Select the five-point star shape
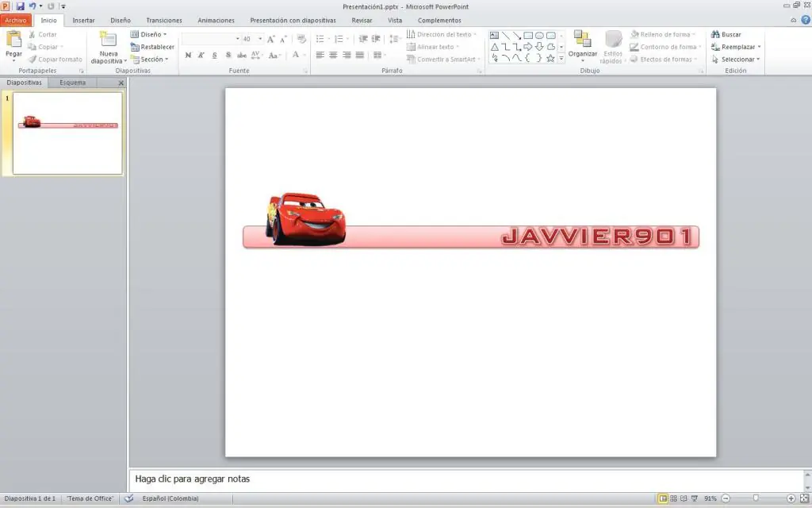Viewport: 812px width, 508px height. point(550,58)
